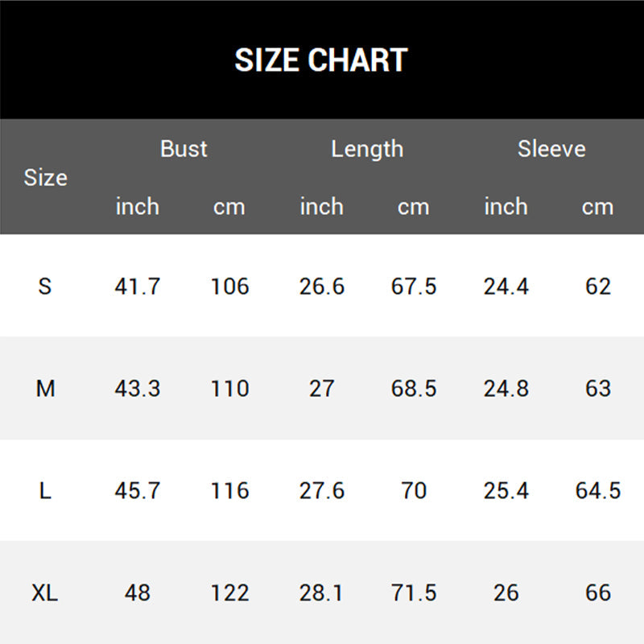Image resolution: width=644 pixels, height=644 pixels.
Task: Click the 41.7 bust inch value
Action: pyautogui.click(x=138, y=286)
